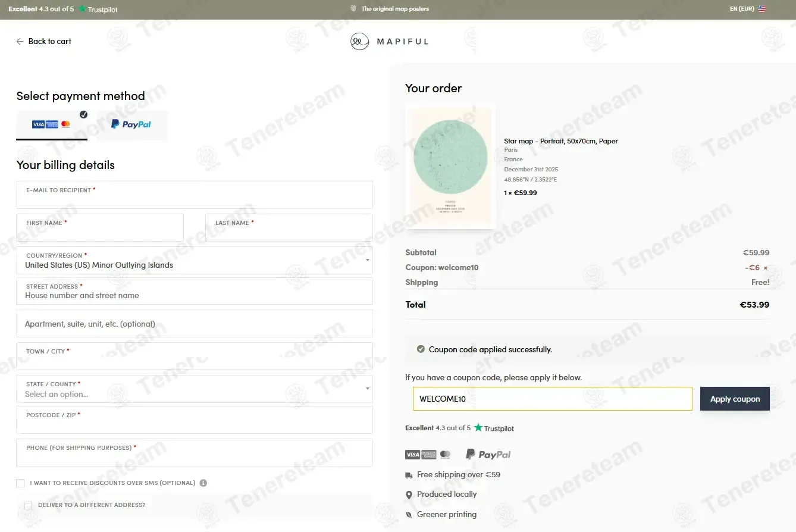The image size is (796, 532).
Task: Select the credit card payment method tab
Action: [x=52, y=124]
